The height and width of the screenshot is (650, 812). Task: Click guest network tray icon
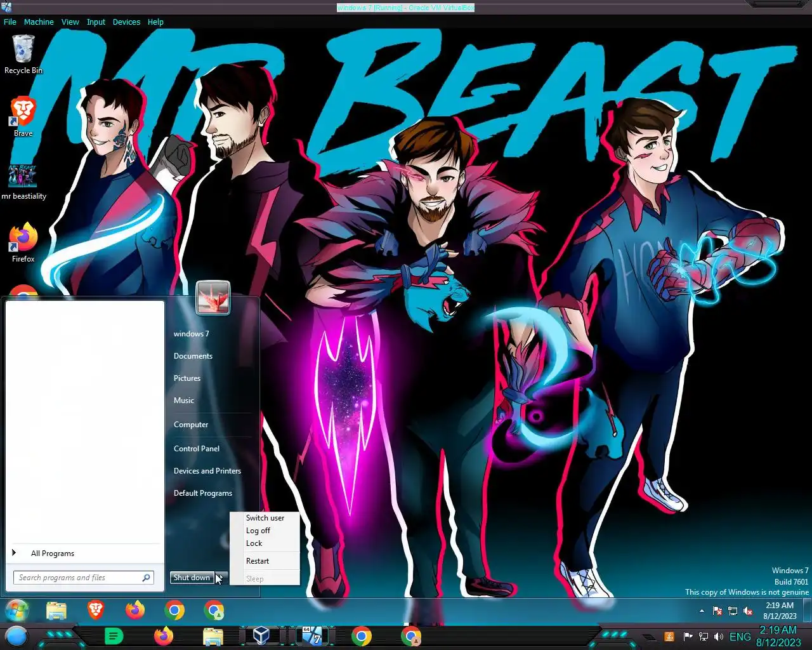click(x=733, y=611)
